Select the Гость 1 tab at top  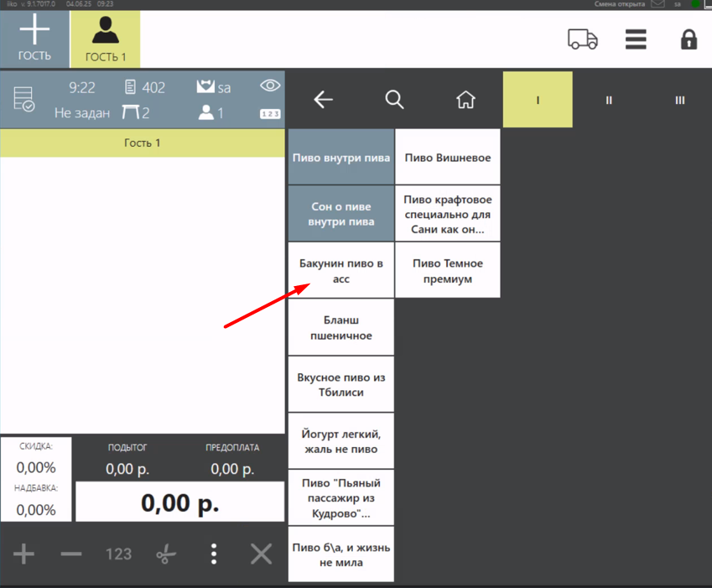click(105, 39)
